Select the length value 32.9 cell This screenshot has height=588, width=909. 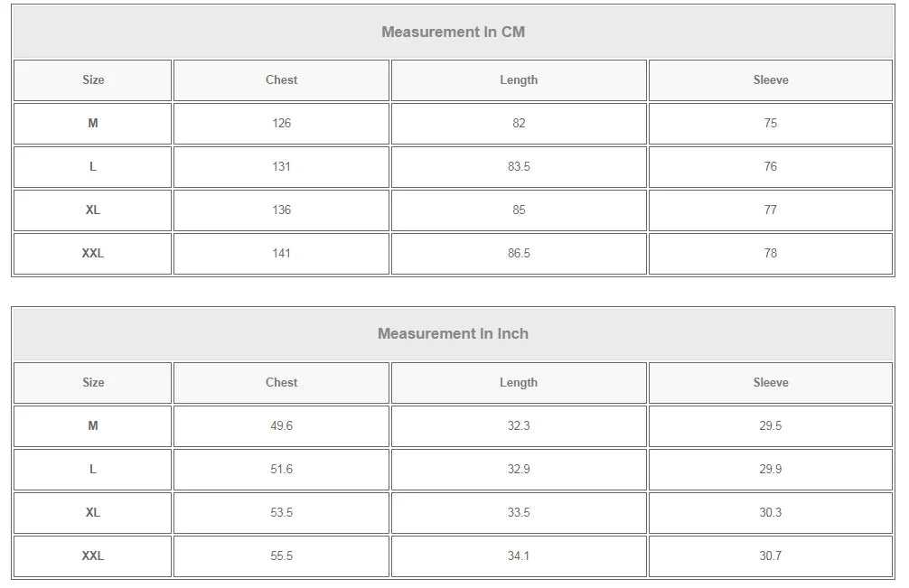pos(518,470)
